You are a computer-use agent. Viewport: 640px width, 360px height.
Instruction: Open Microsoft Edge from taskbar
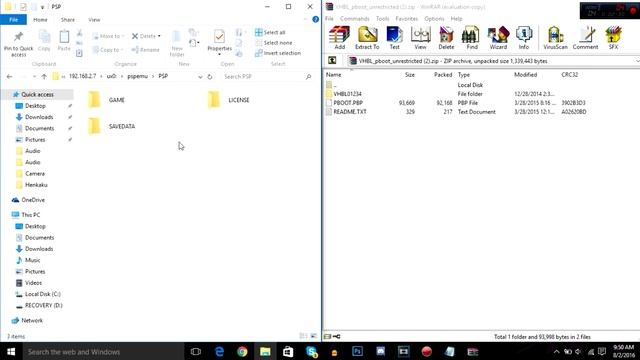(219, 351)
